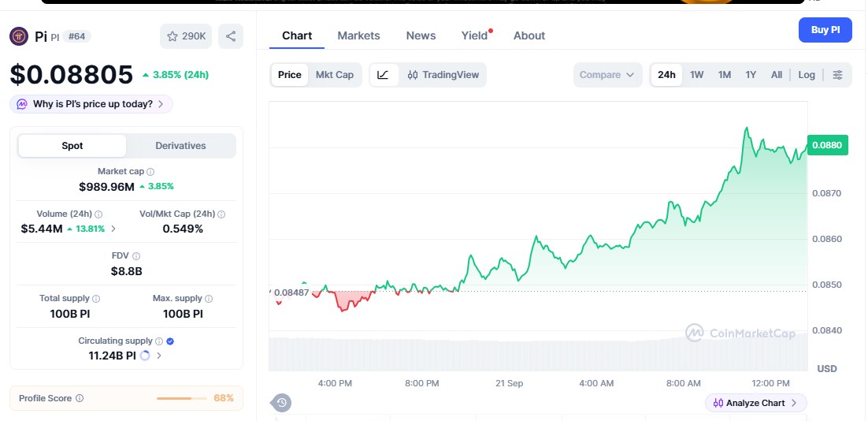Select the Price chart toggle

click(x=290, y=75)
